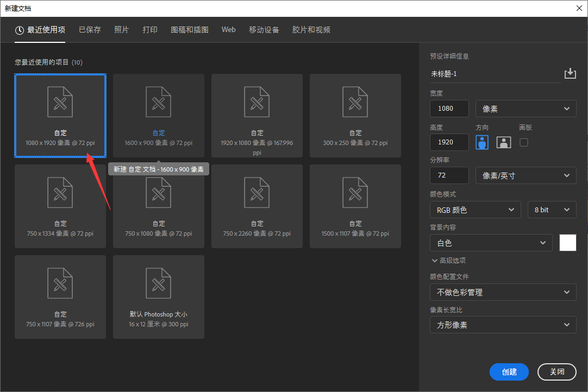The width and height of the screenshot is (588, 392).
Task: Click the height field showing 1920
Action: [449, 142]
